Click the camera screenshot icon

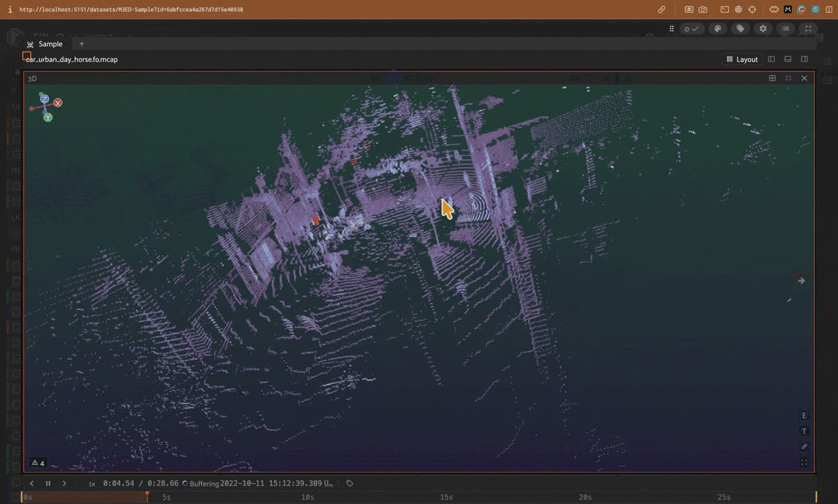(703, 10)
